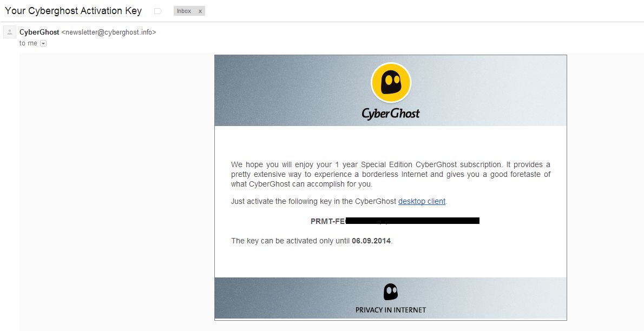Viewport: 644px width, 331px height.
Task: Click the newsletter@cyberghost.info email address
Action: coord(109,32)
